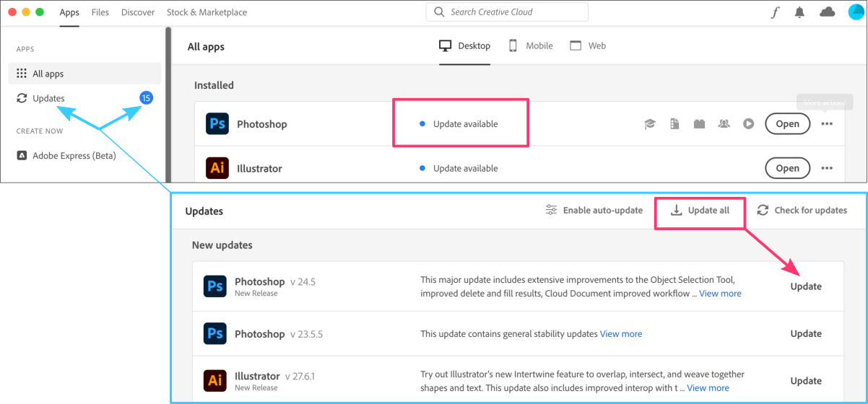Open the Adobe Fonts icon
This screenshot has width=868, height=404.
pos(775,12)
